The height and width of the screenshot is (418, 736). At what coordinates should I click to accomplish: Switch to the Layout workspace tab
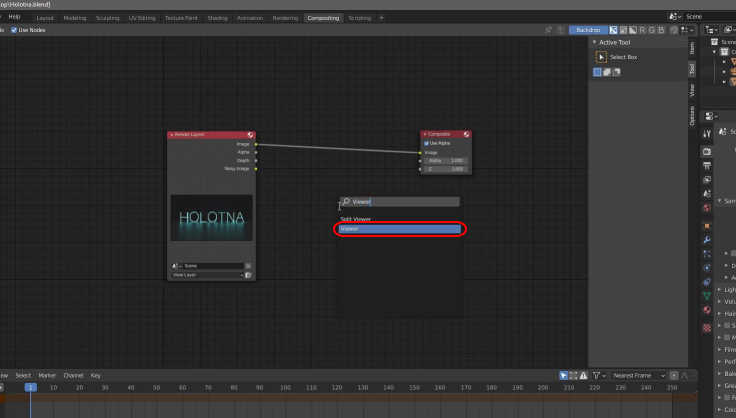tap(45, 18)
